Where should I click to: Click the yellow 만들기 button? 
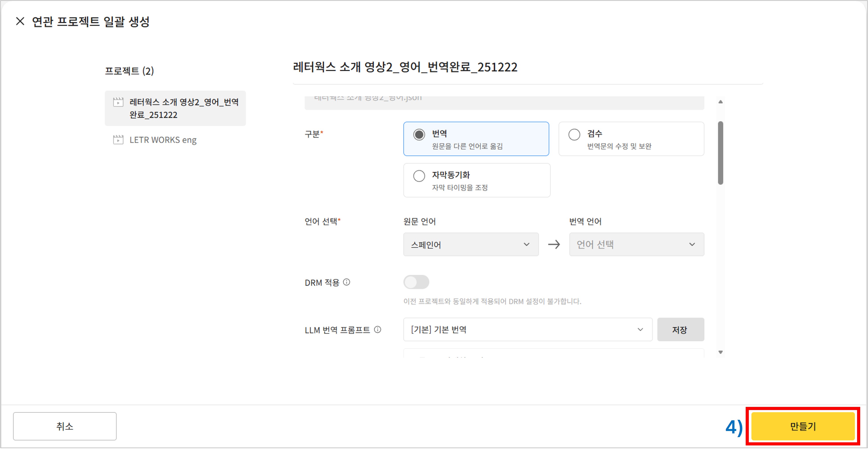tap(803, 427)
